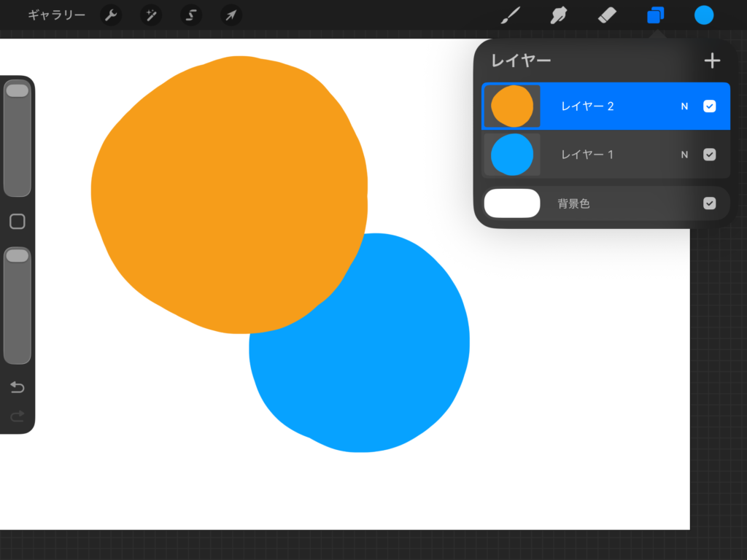Open blend mode N on レイヤー 1
The width and height of the screenshot is (747, 560).
click(x=684, y=155)
